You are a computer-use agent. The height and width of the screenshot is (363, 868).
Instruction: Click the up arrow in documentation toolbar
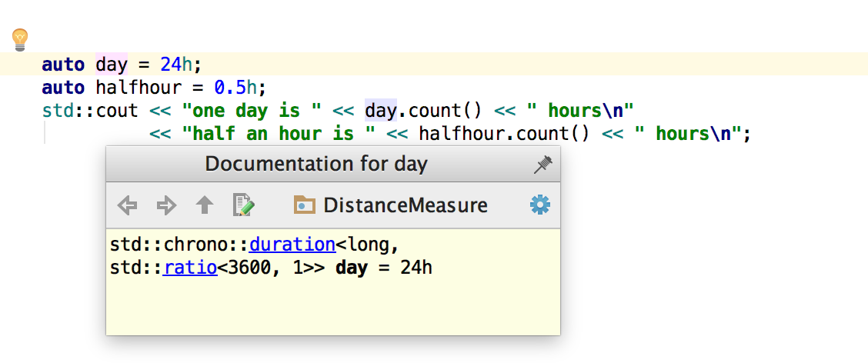pyautogui.click(x=204, y=205)
